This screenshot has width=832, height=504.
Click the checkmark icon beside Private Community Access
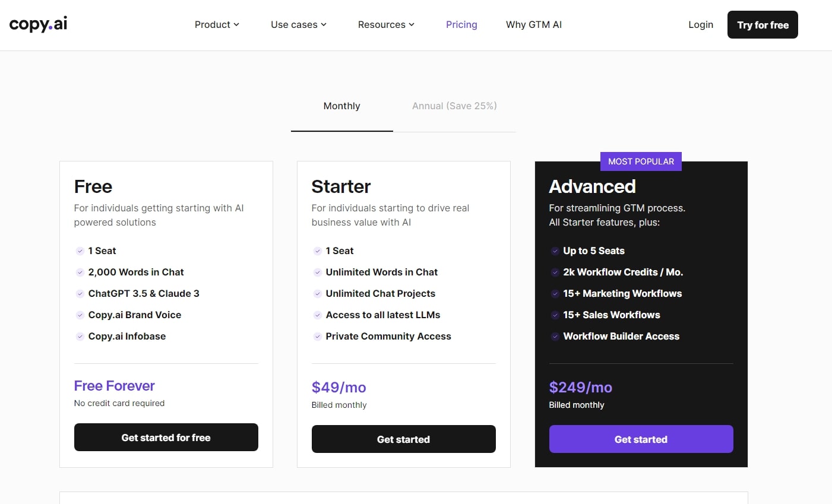(318, 337)
